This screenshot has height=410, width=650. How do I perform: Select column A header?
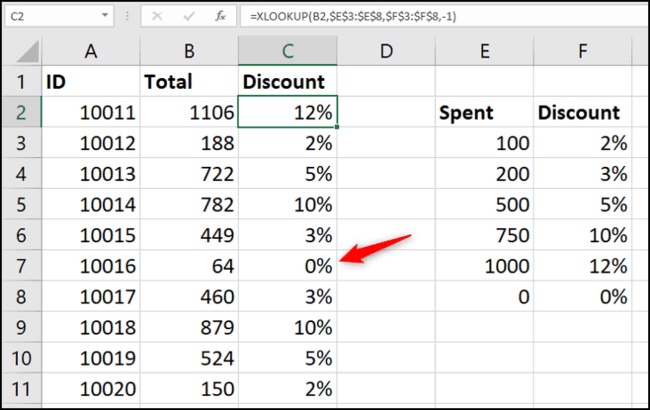pyautogui.click(x=89, y=49)
